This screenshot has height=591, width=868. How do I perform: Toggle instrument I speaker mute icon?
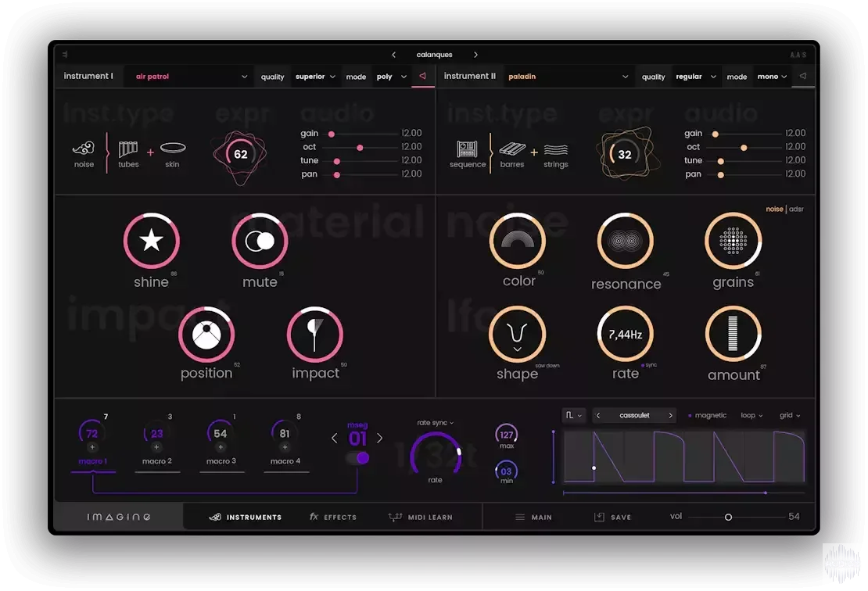tap(423, 76)
